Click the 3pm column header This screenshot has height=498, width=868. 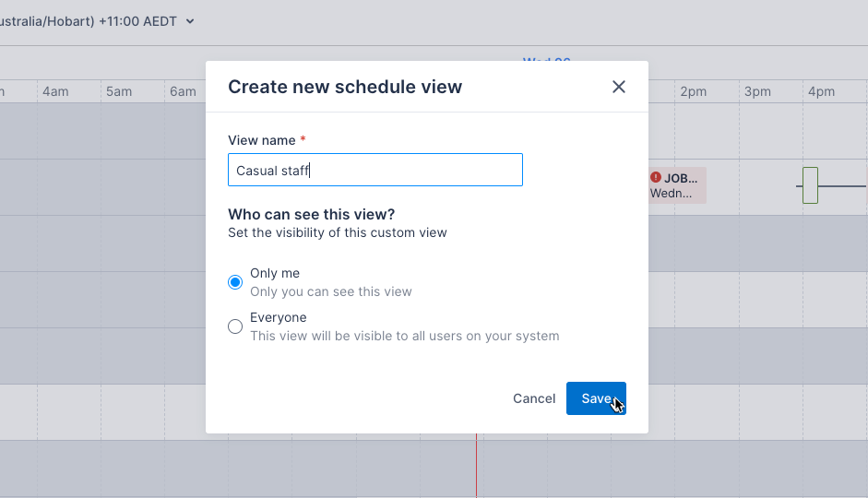point(757,92)
